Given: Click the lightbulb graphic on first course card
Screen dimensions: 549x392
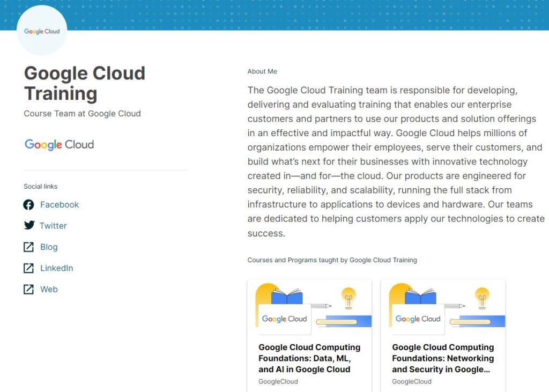Looking at the screenshot, I should pyautogui.click(x=349, y=297).
